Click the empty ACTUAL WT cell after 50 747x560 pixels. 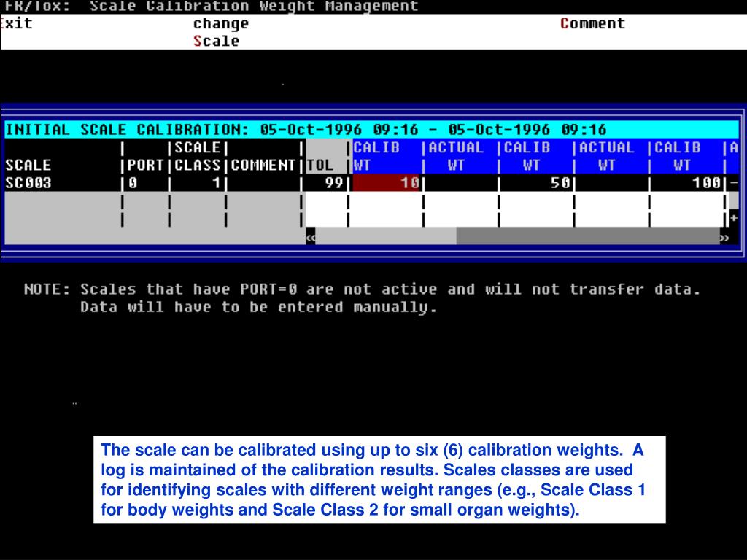click(611, 183)
